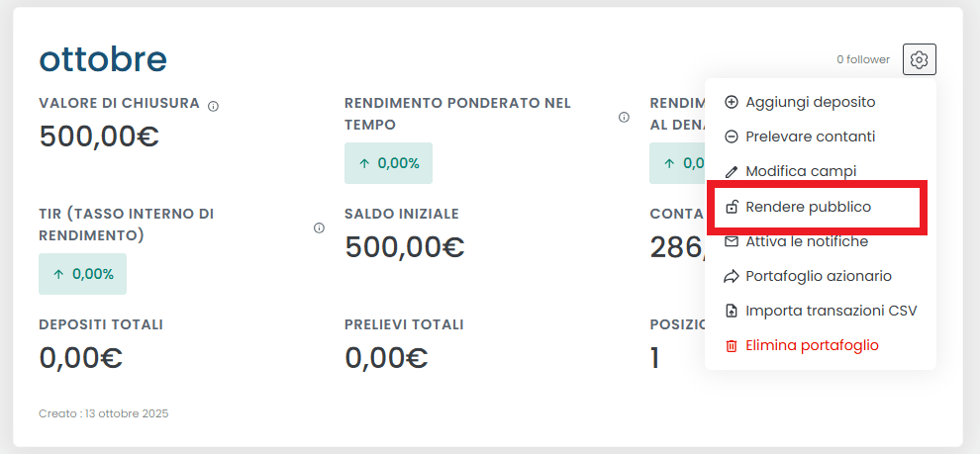Screen dimensions: 980x454
Task: Click the share arrow icon for Portafoglio azionario
Action: [732, 276]
